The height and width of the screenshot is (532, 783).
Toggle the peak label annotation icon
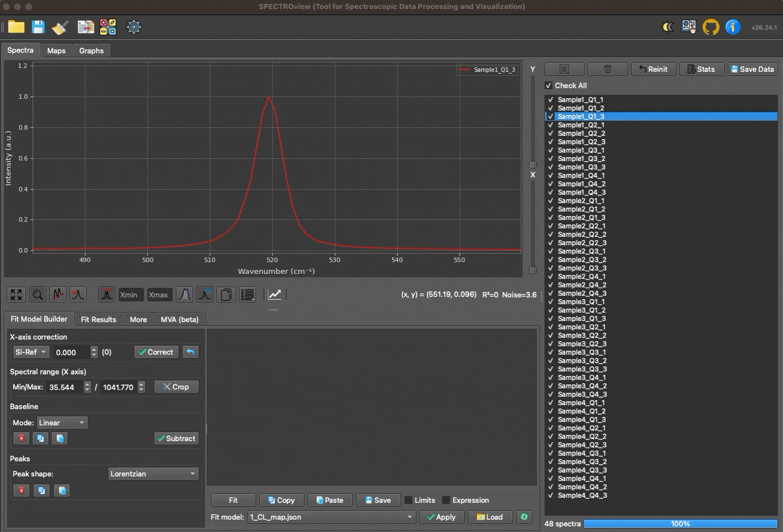coord(205,295)
